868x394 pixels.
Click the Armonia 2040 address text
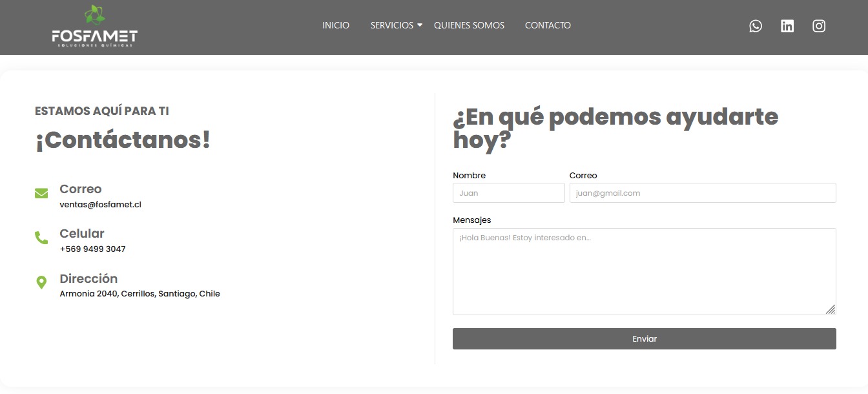coord(139,294)
